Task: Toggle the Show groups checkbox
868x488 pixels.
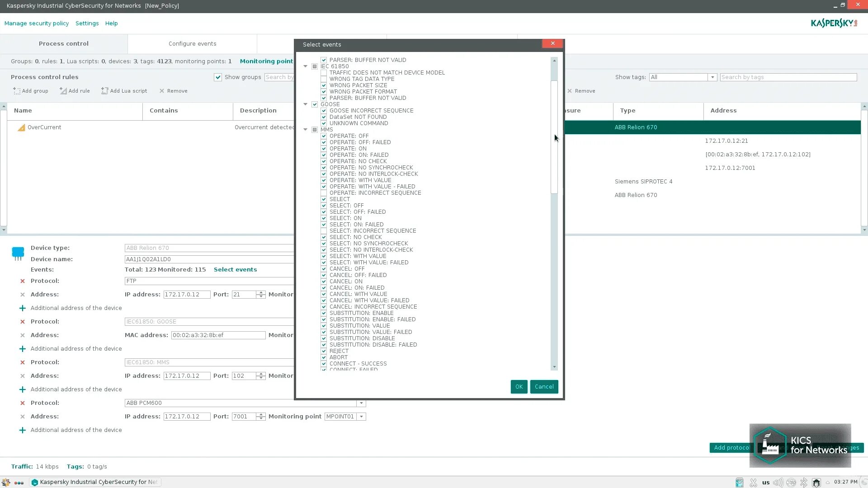Action: pyautogui.click(x=218, y=77)
